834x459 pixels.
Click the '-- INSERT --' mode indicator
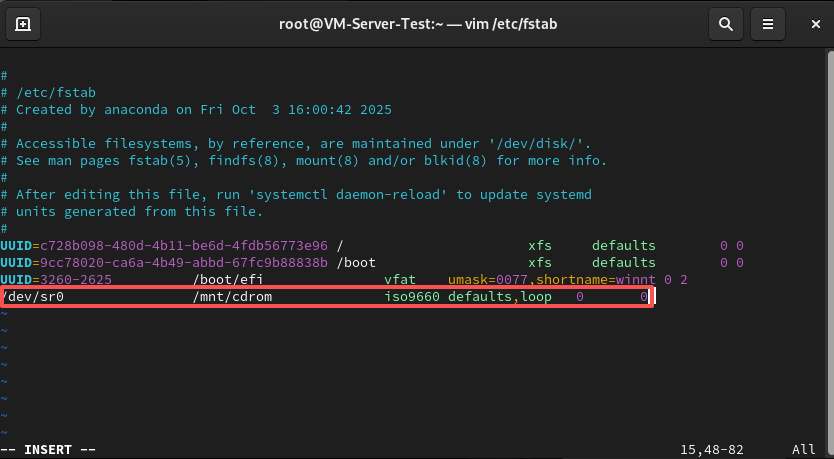point(48,450)
